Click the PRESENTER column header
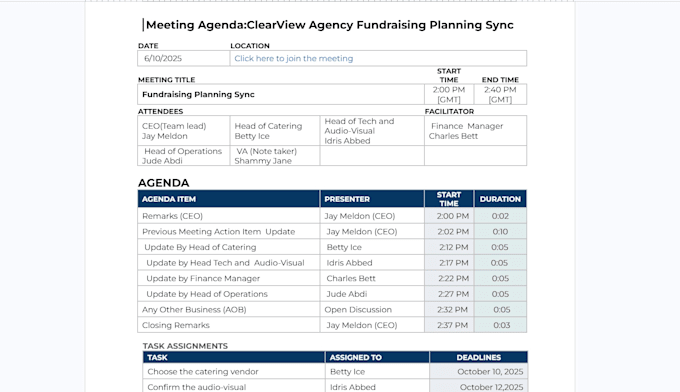Viewport: 680px width, 392px height. click(x=372, y=199)
